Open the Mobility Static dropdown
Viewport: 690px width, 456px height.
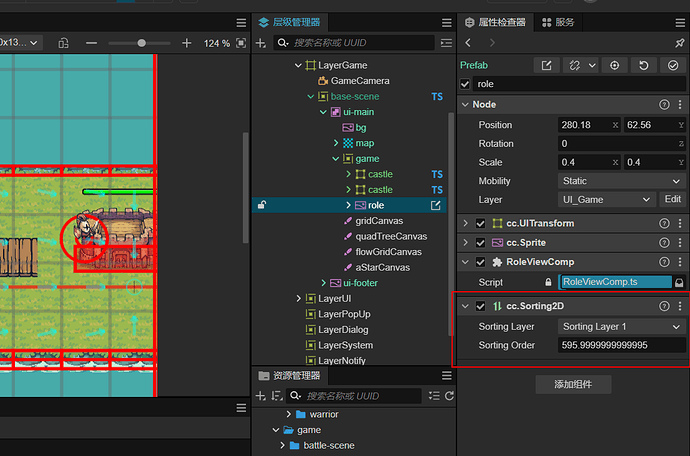pos(621,181)
